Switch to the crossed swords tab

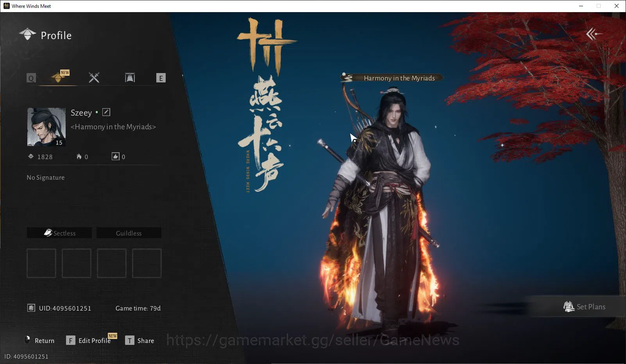pos(94,77)
